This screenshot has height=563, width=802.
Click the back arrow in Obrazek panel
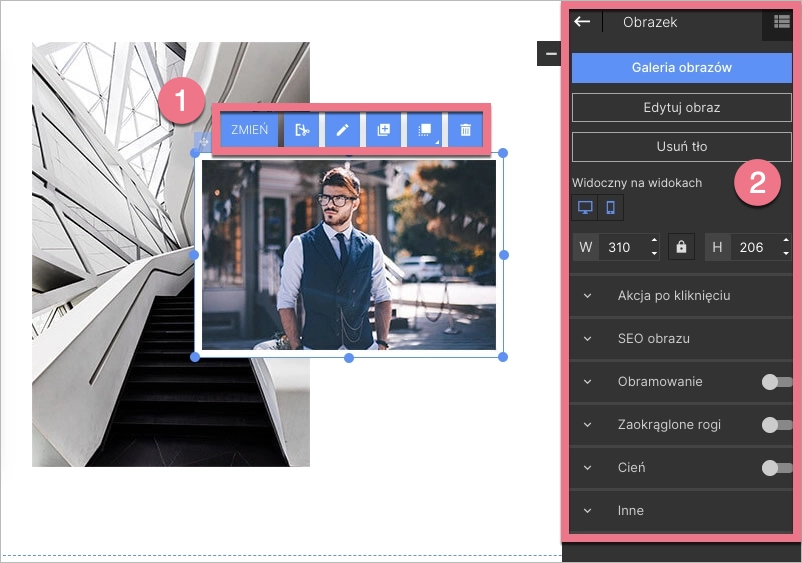click(582, 21)
